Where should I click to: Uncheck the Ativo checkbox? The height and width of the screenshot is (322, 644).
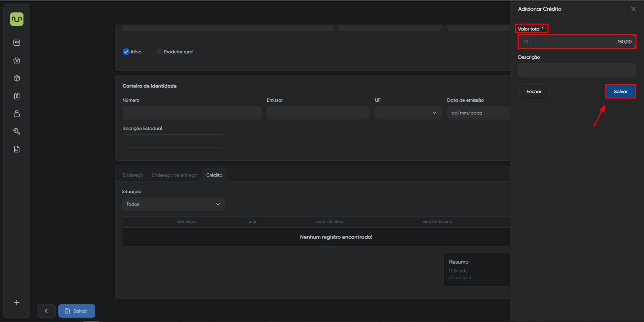click(126, 52)
